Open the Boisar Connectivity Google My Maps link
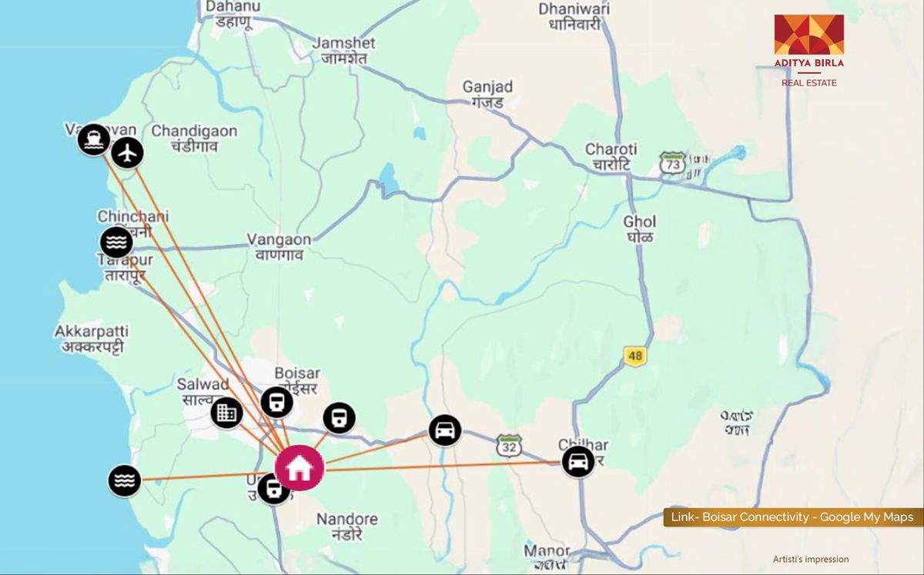 tap(792, 517)
